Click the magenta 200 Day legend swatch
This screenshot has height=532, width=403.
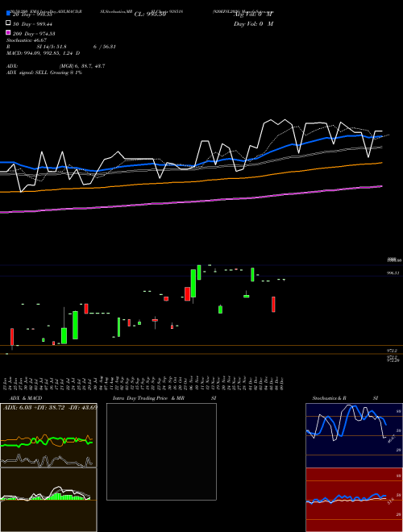pos(8,32)
